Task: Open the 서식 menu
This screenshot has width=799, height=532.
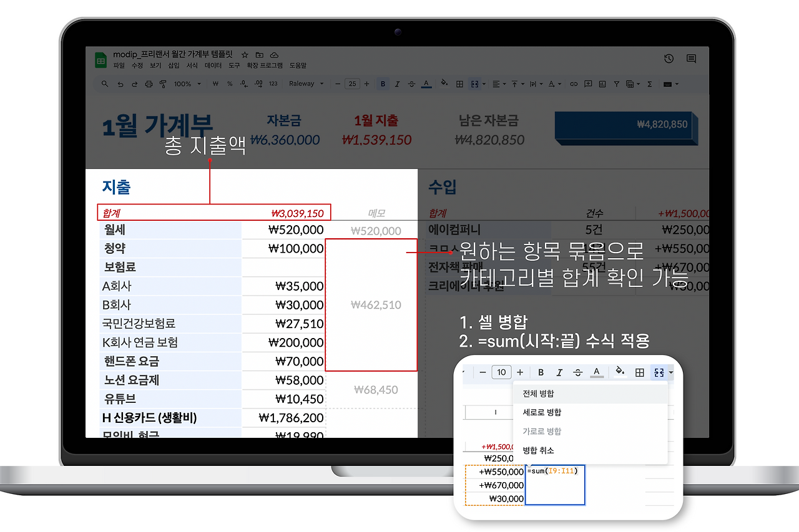Action: tap(192, 65)
